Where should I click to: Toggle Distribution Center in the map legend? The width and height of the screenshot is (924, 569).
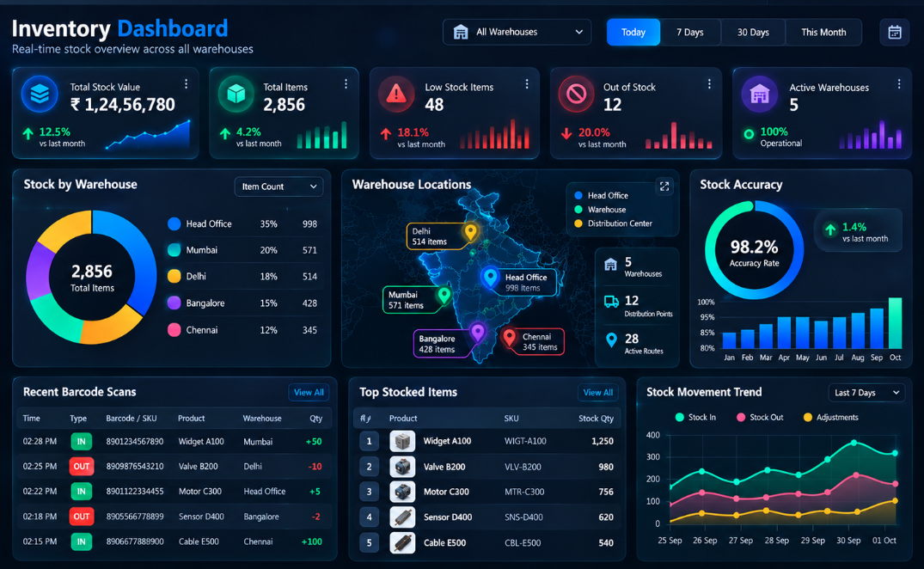pos(613,223)
